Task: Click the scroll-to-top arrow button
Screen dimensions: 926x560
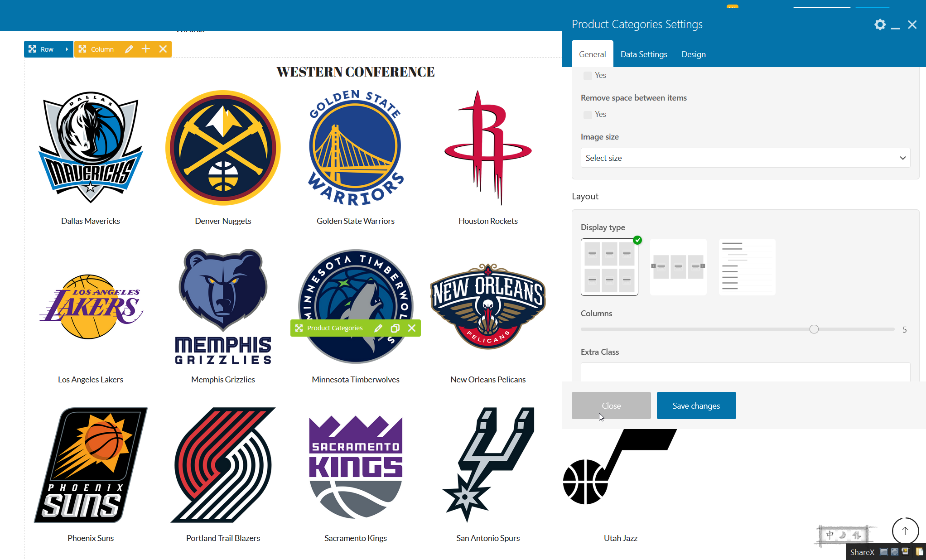Action: point(905,531)
